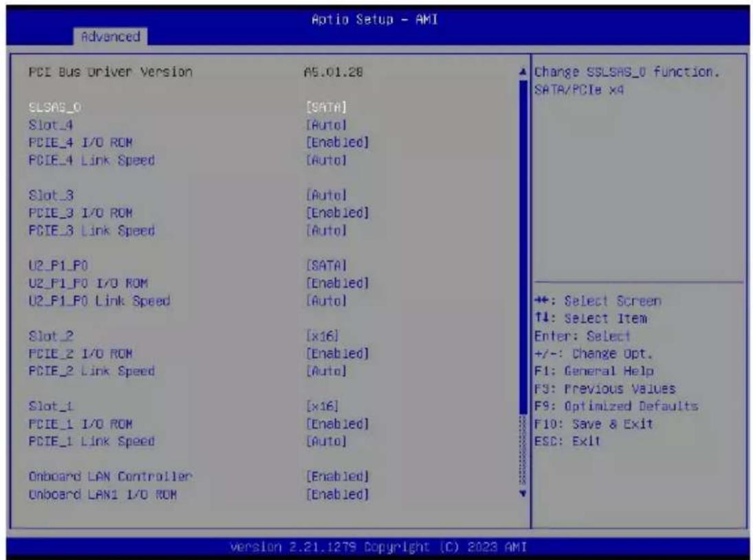753x560 pixels.
Task: Change the Slot_1 [x16] value
Action: tap(323, 406)
